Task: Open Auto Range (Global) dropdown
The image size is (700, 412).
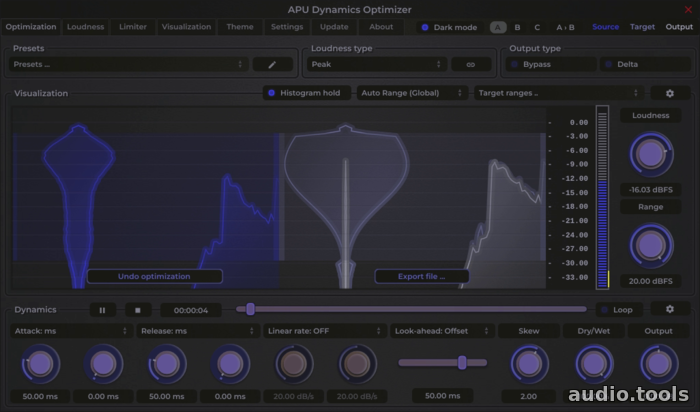Action: 412,93
